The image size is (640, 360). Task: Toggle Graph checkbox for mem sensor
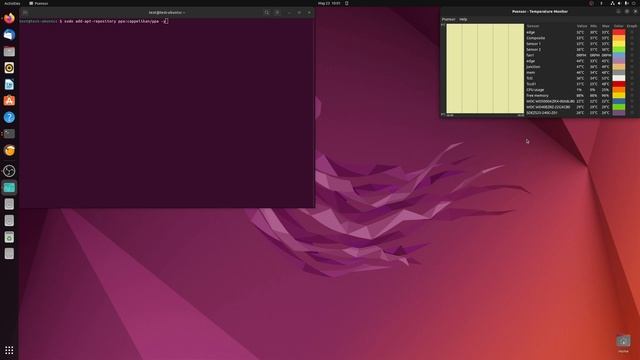632,72
